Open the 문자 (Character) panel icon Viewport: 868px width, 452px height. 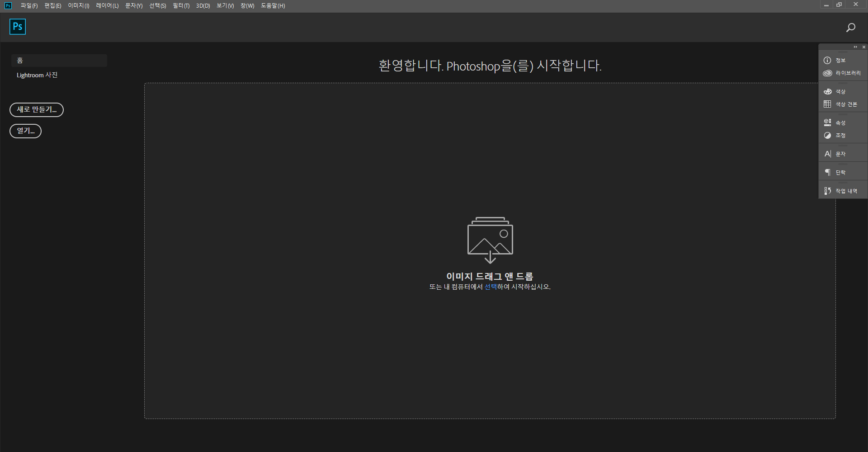point(827,154)
